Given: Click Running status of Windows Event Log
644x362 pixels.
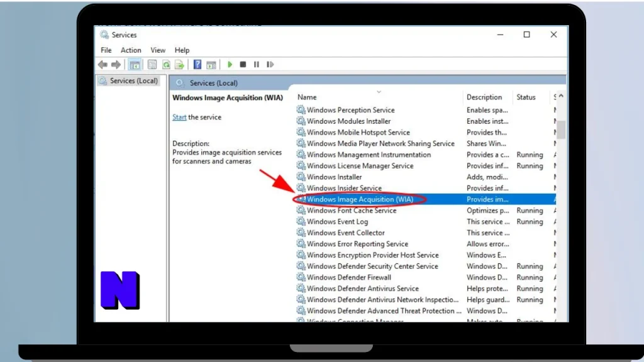Looking at the screenshot, I should pos(530,222).
